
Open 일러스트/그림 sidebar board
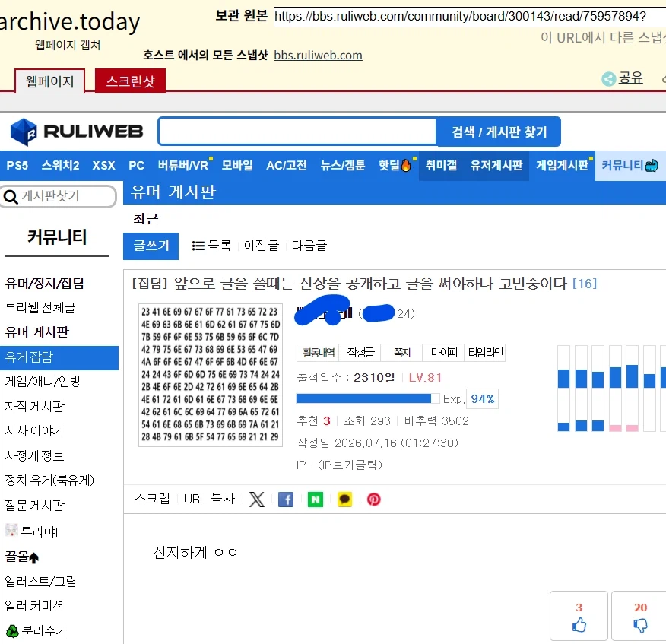pos(40,581)
